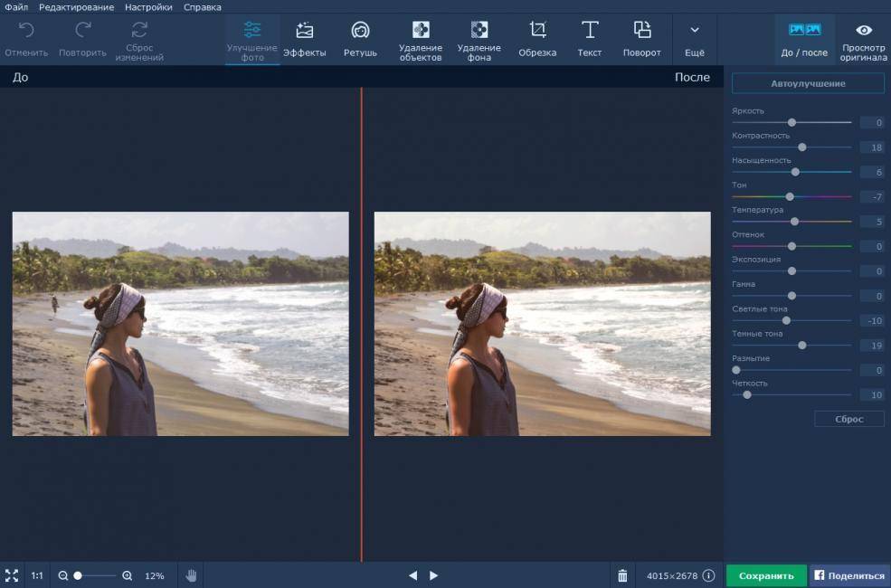Click the 12% zoom percentage text
The image size is (891, 588).
pyautogui.click(x=155, y=575)
